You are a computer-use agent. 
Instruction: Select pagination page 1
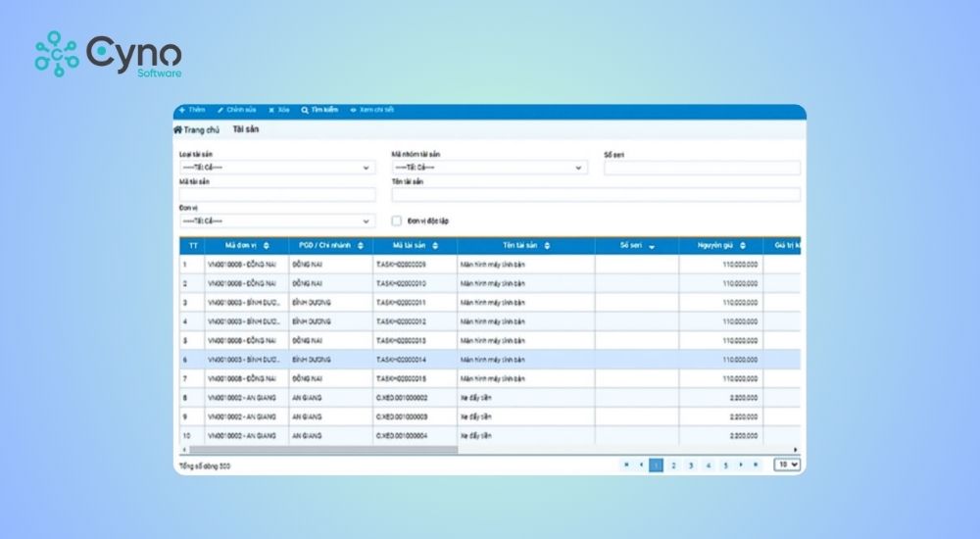pyautogui.click(x=656, y=465)
